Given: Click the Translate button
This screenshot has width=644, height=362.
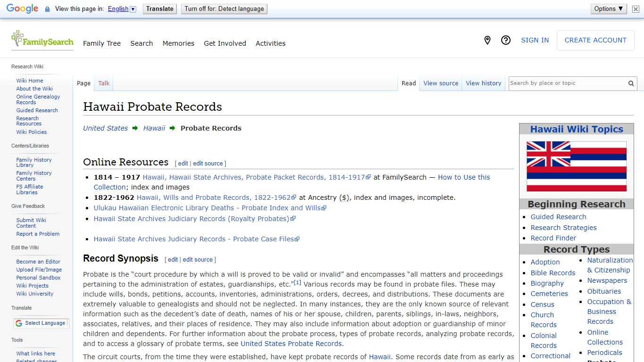Looking at the screenshot, I should [160, 8].
